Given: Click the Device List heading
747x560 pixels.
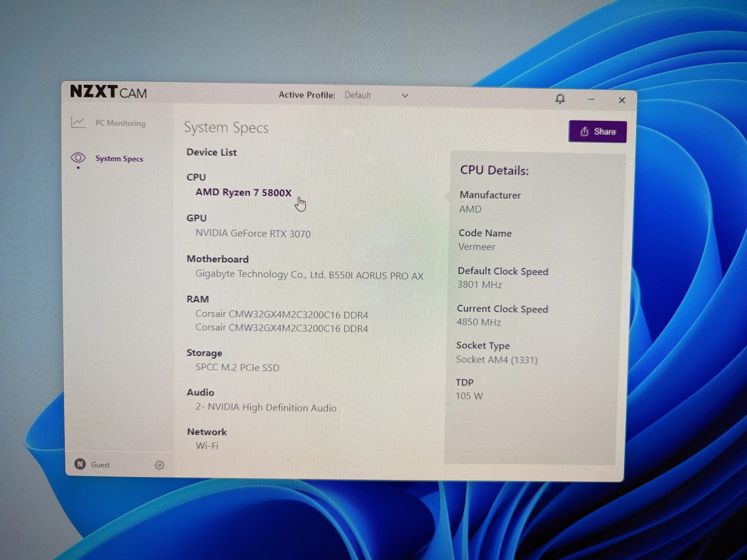Looking at the screenshot, I should [x=212, y=152].
